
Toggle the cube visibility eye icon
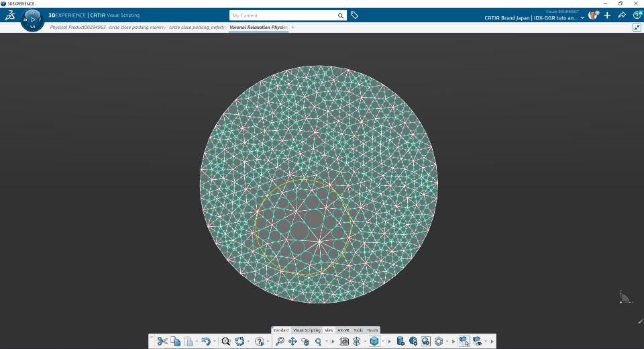click(477, 341)
